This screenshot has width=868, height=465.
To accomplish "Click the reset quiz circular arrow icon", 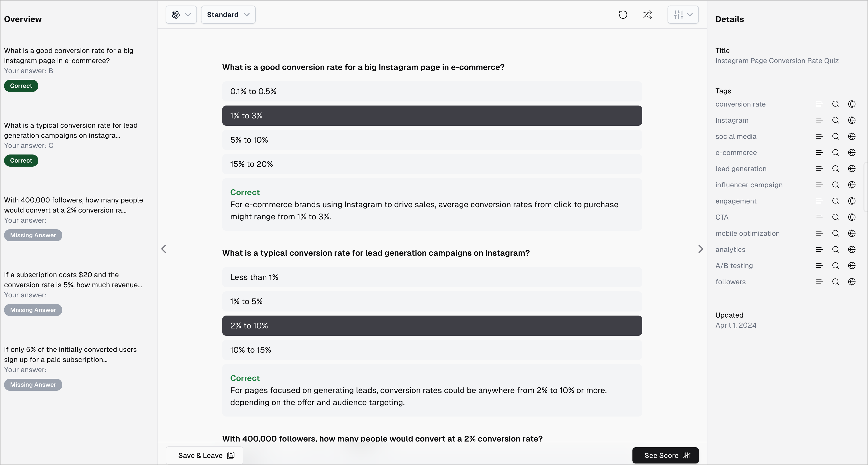I will tap(623, 15).
